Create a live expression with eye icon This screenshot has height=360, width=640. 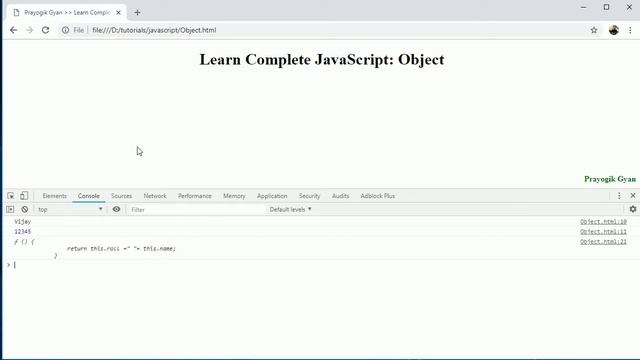116,209
